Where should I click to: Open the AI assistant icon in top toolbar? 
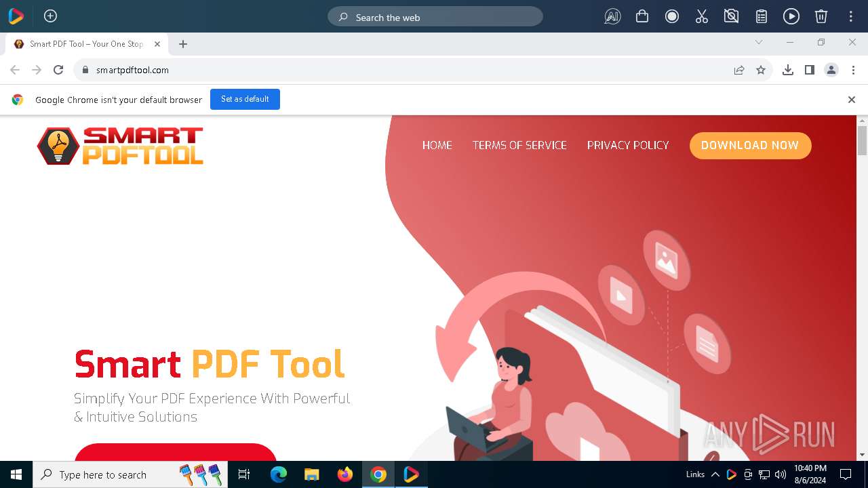tap(612, 16)
